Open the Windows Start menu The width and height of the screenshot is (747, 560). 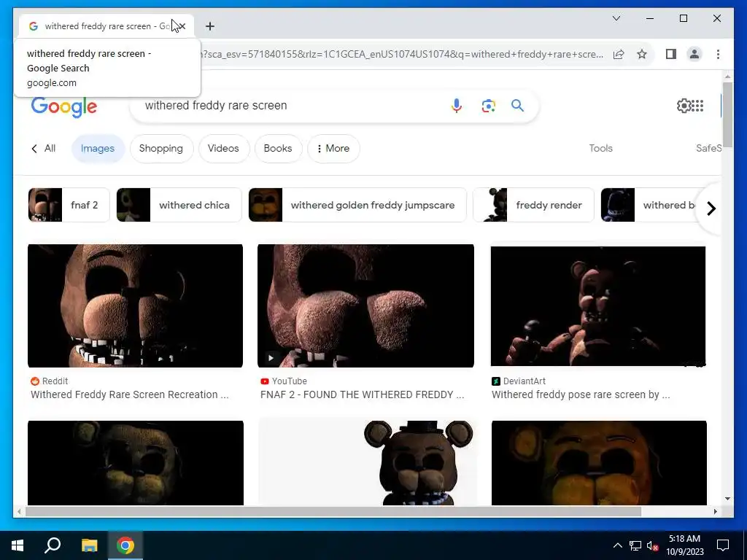click(x=18, y=545)
